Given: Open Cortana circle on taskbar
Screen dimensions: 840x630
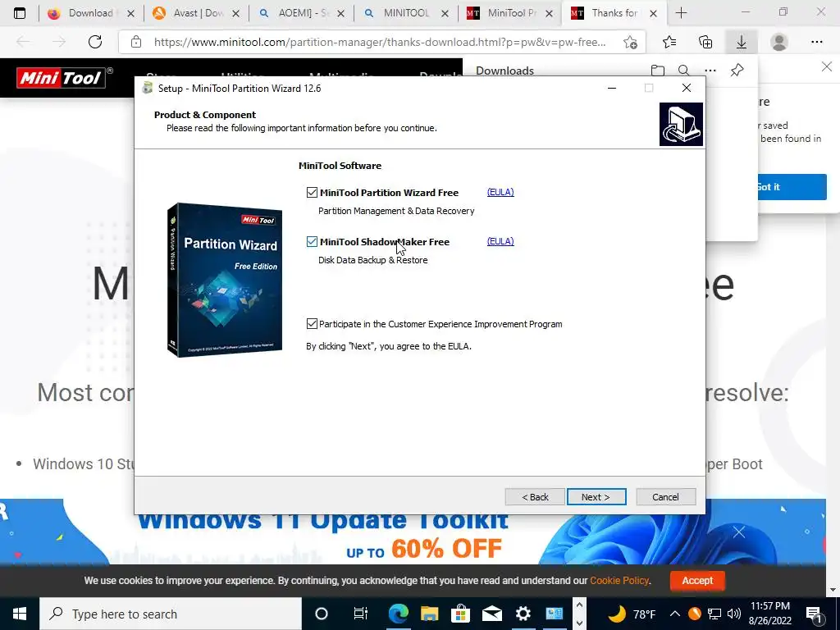Looking at the screenshot, I should pos(321,614).
